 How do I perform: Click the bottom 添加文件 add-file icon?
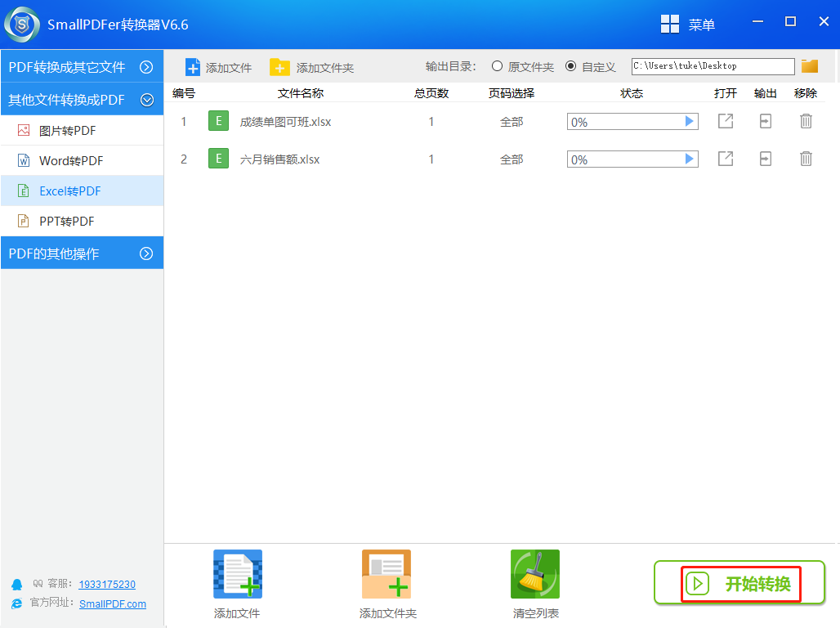pyautogui.click(x=236, y=573)
